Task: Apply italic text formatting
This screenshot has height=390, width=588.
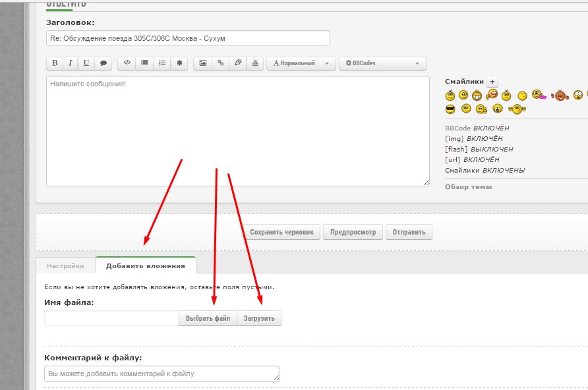Action: [71, 63]
